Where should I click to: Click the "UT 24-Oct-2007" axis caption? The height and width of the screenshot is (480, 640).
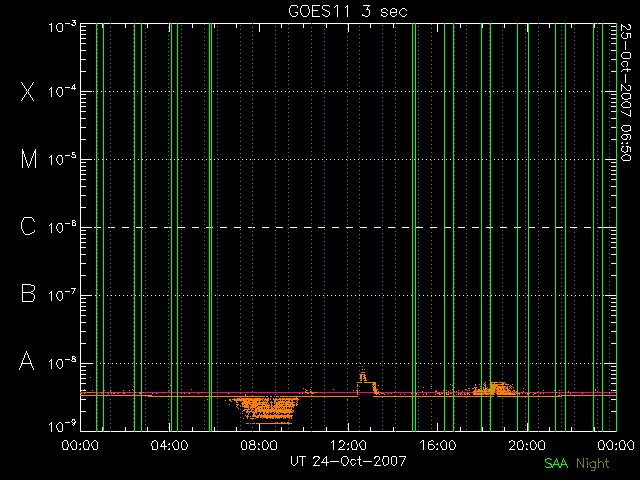[348, 461]
